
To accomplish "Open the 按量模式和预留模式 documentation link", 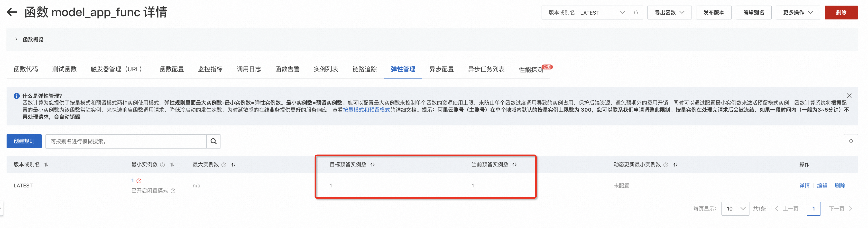I will click(x=367, y=110).
